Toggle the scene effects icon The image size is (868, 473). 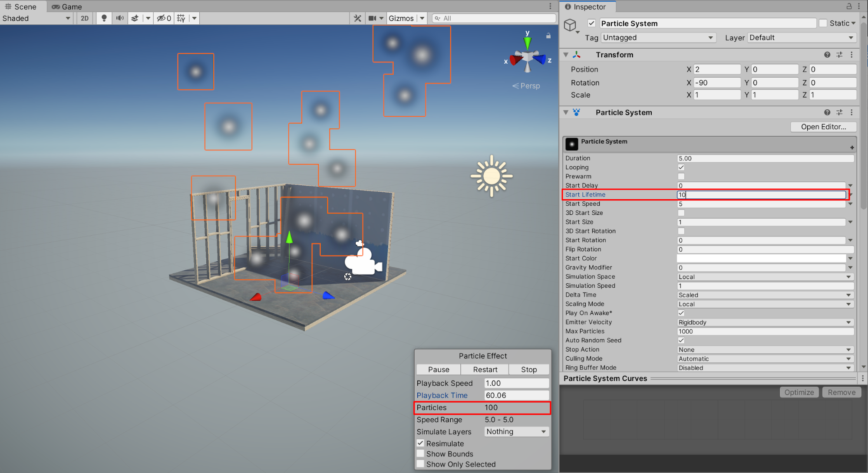point(135,18)
